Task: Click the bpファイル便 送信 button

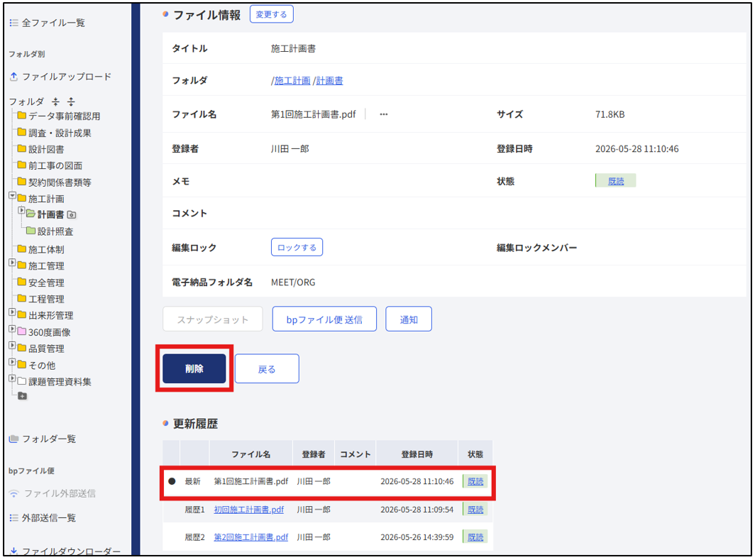Action: tap(324, 319)
